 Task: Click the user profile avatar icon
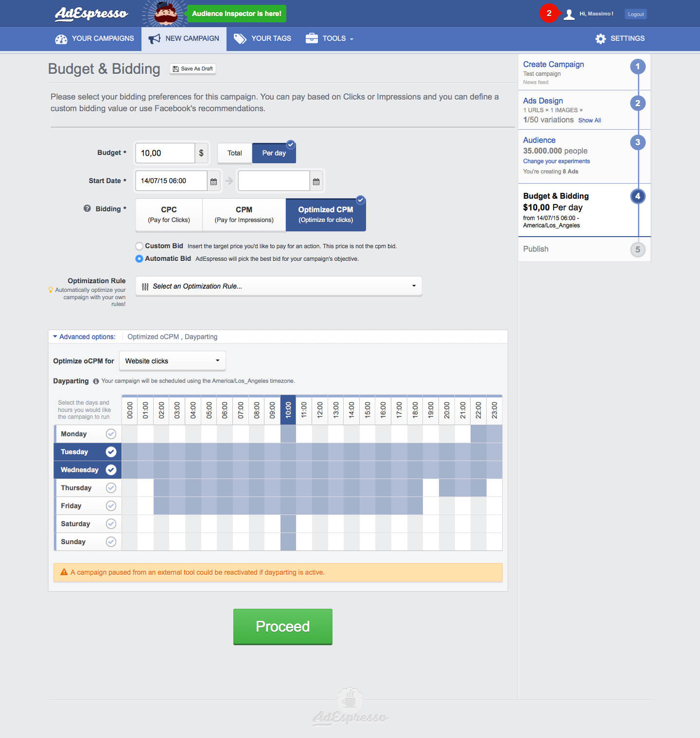[569, 14]
